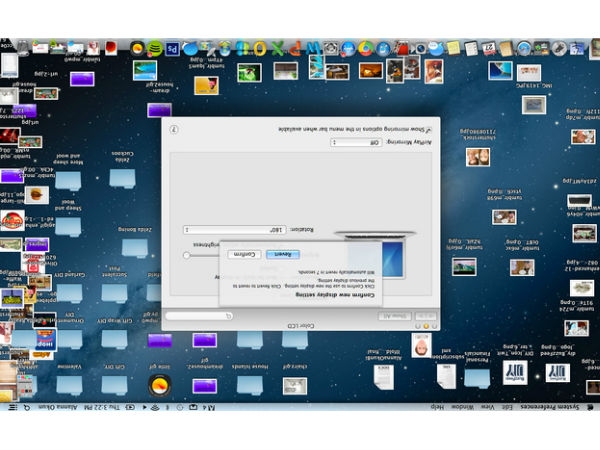Select the dreamhouse2.gif purple file on the desktop
600x450 pixels.
point(205,386)
